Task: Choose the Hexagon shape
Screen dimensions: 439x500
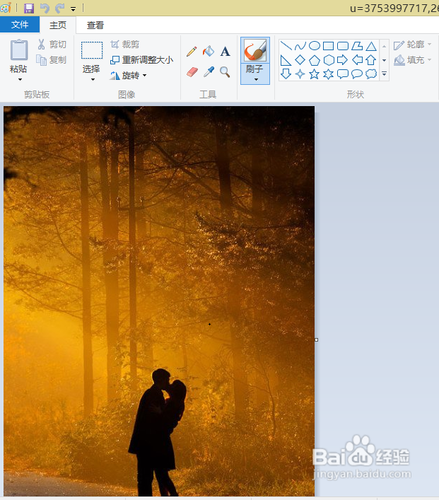Action: click(329, 60)
